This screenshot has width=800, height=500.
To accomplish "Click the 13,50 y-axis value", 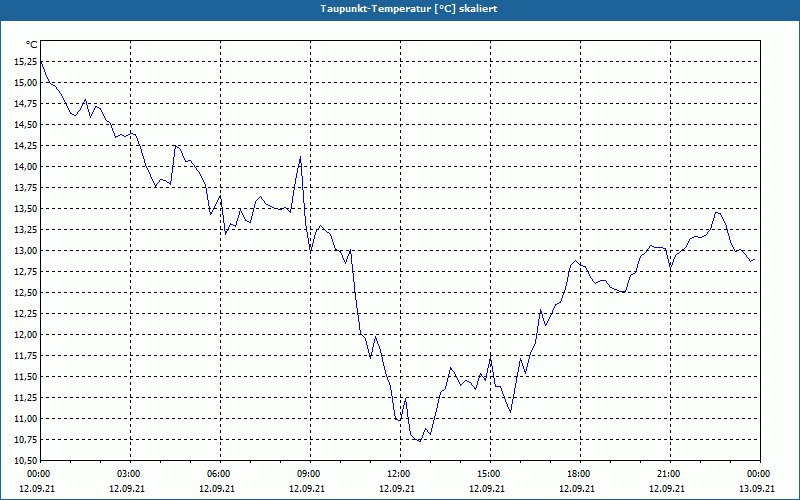I will point(26,209).
